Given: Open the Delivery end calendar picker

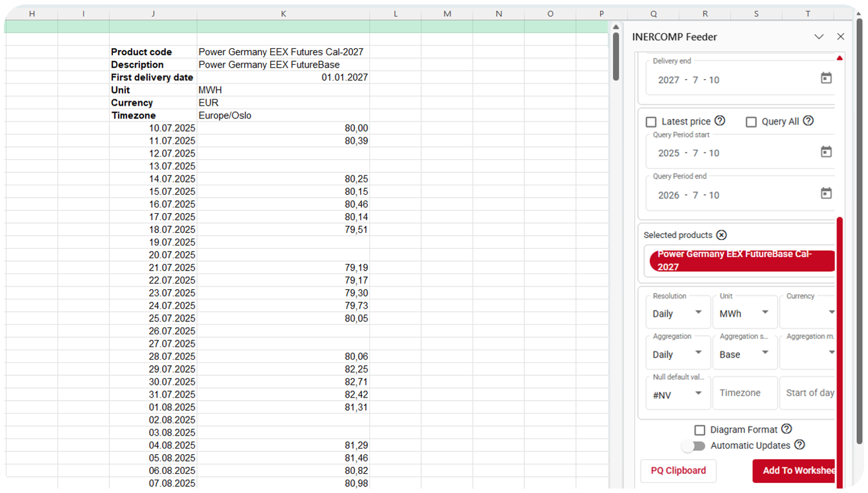Looking at the screenshot, I should [x=826, y=79].
